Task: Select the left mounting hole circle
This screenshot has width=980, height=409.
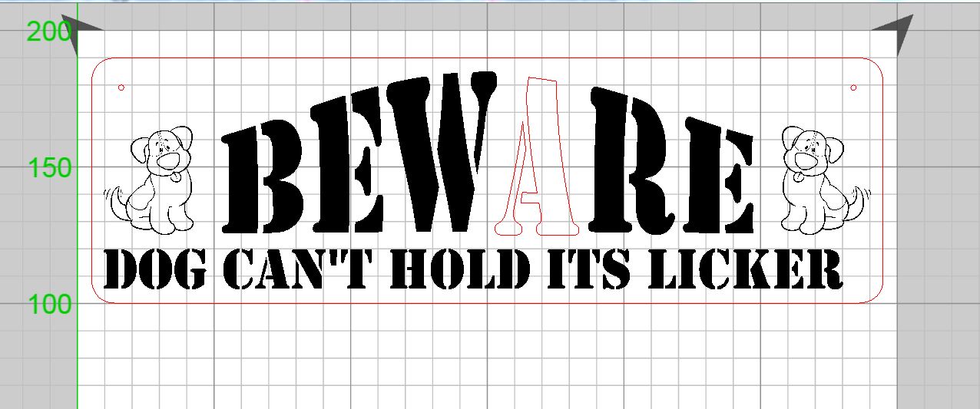Action: [x=121, y=87]
